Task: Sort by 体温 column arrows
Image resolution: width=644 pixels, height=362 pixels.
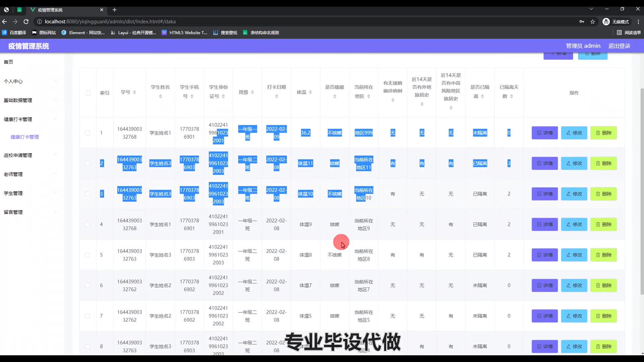Action: click(310, 92)
